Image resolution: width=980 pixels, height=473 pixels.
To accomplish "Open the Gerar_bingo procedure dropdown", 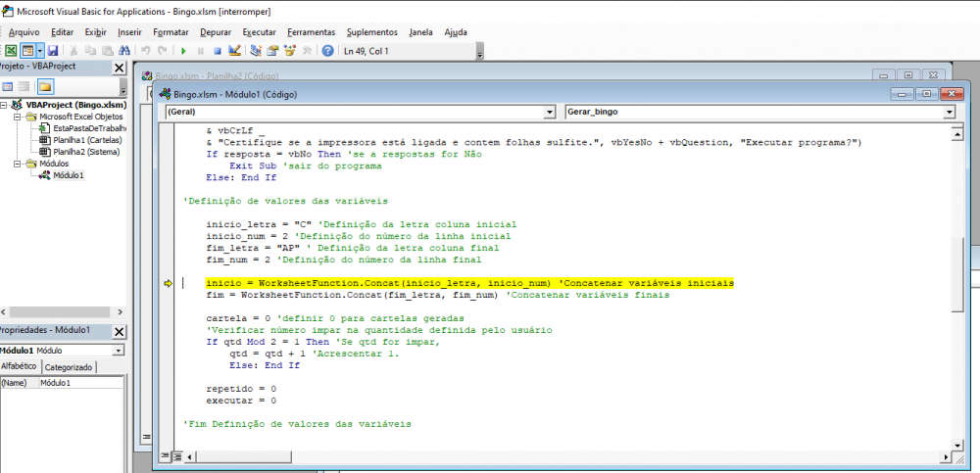I will (x=948, y=113).
